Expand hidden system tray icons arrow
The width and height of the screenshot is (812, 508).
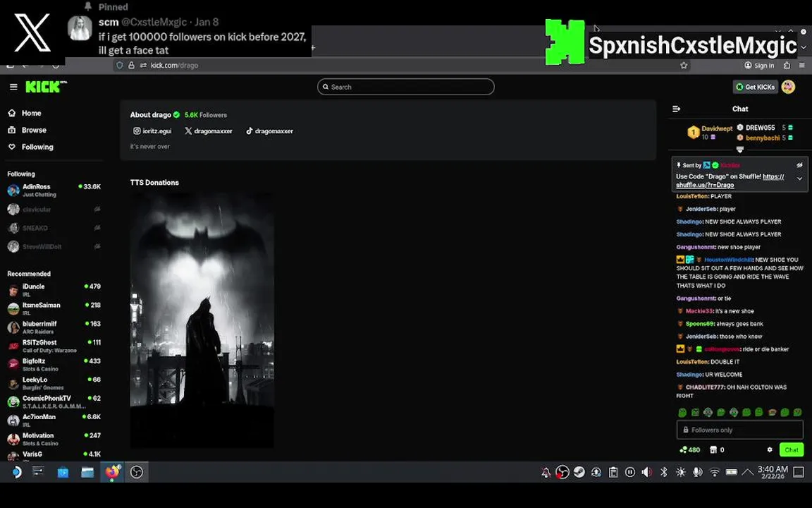tap(747, 472)
